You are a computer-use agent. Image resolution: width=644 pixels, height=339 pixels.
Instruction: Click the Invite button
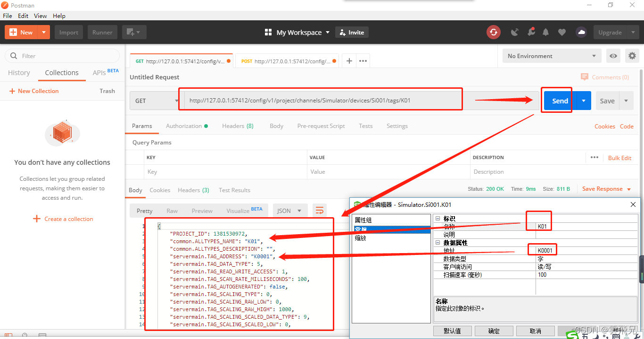coord(352,32)
